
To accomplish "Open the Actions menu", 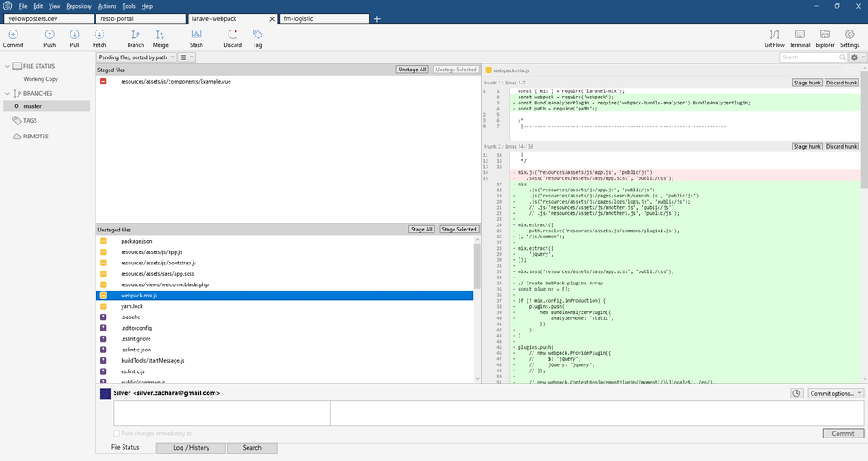I will pos(107,6).
